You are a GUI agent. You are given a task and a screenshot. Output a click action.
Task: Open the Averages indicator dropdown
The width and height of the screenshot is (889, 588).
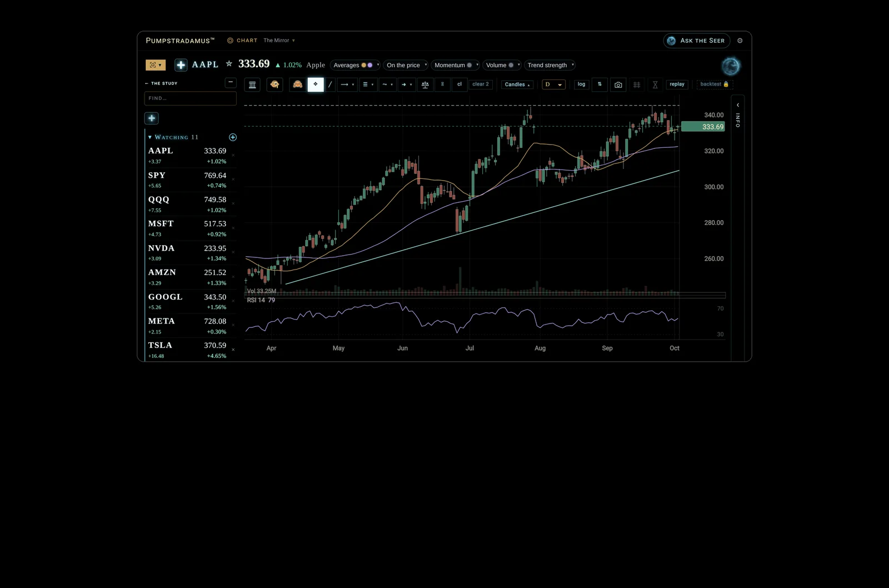356,65
